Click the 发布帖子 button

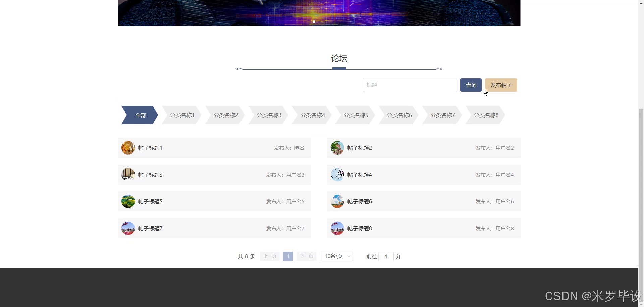click(x=501, y=85)
